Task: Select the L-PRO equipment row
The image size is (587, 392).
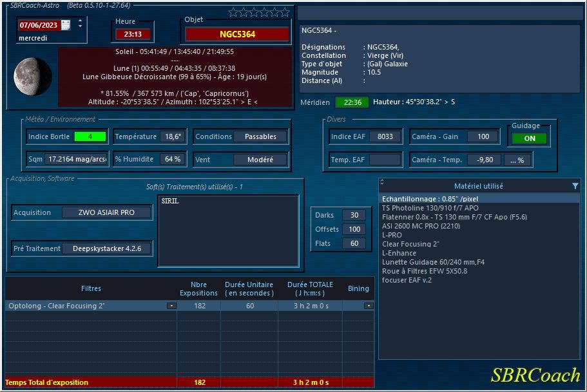Action: click(479, 235)
